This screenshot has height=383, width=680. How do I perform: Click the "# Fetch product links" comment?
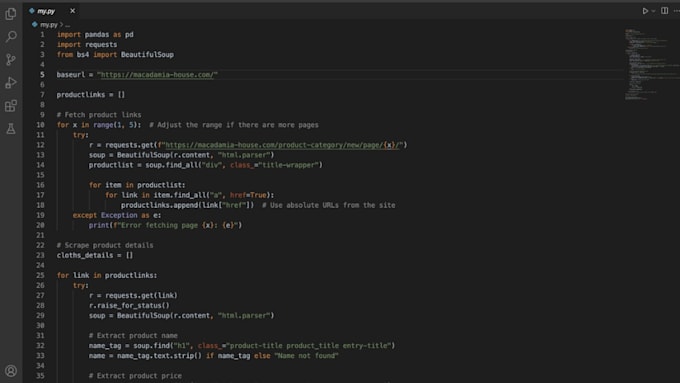(99, 115)
